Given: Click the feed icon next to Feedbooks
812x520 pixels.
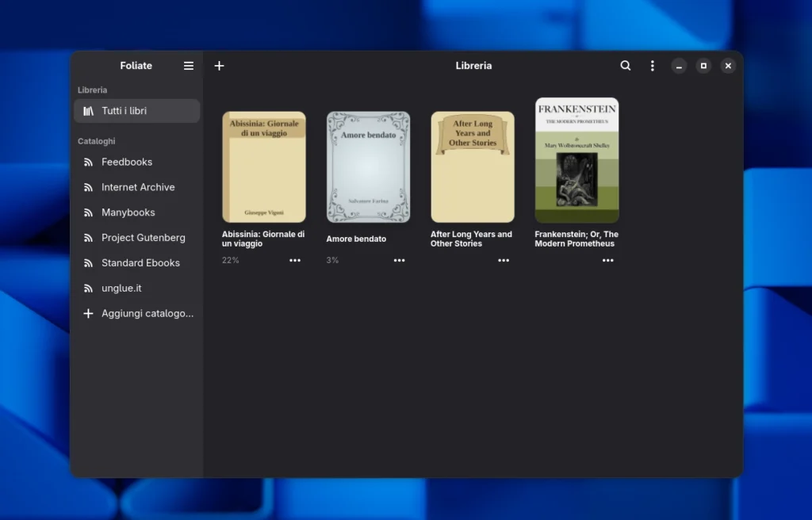Looking at the screenshot, I should [88, 162].
